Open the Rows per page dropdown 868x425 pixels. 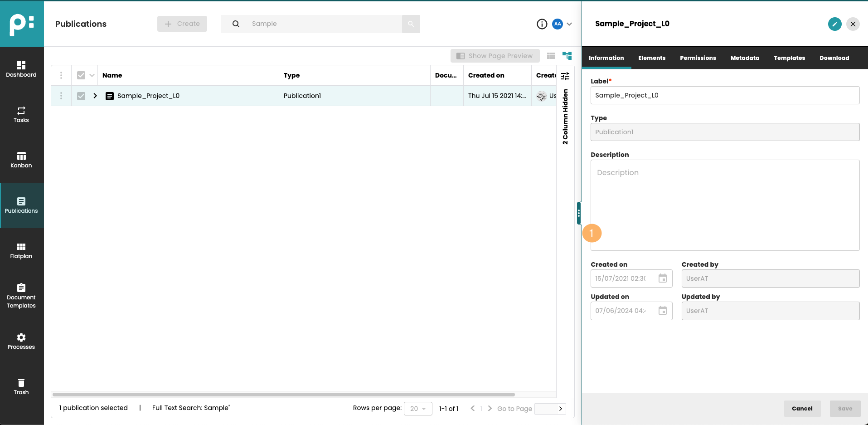pos(418,409)
